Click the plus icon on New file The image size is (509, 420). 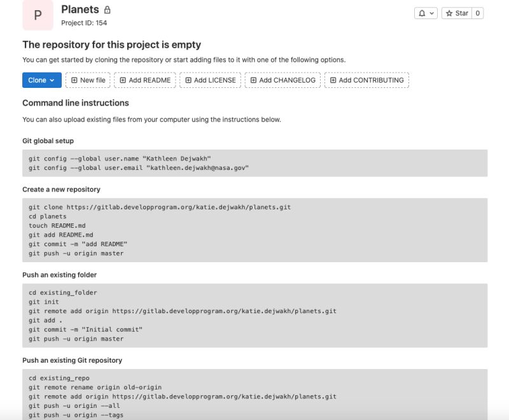pos(74,80)
